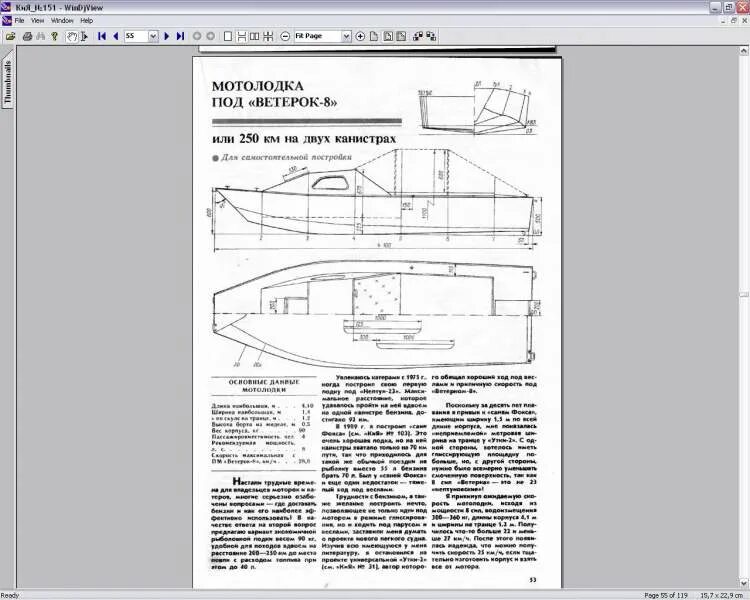
Task: Open the page number dropdown showing 55
Action: point(153,36)
